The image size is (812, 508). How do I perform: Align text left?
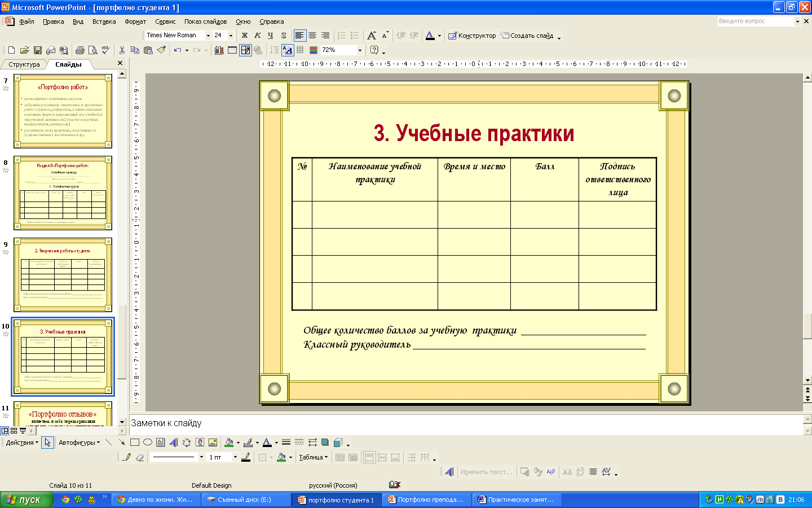pyautogui.click(x=299, y=36)
